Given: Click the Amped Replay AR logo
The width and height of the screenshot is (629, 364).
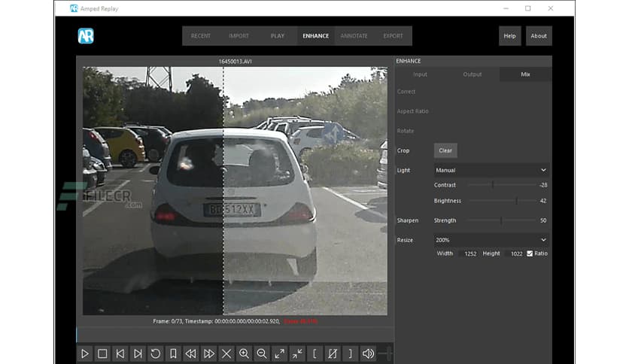Looking at the screenshot, I should [86, 35].
